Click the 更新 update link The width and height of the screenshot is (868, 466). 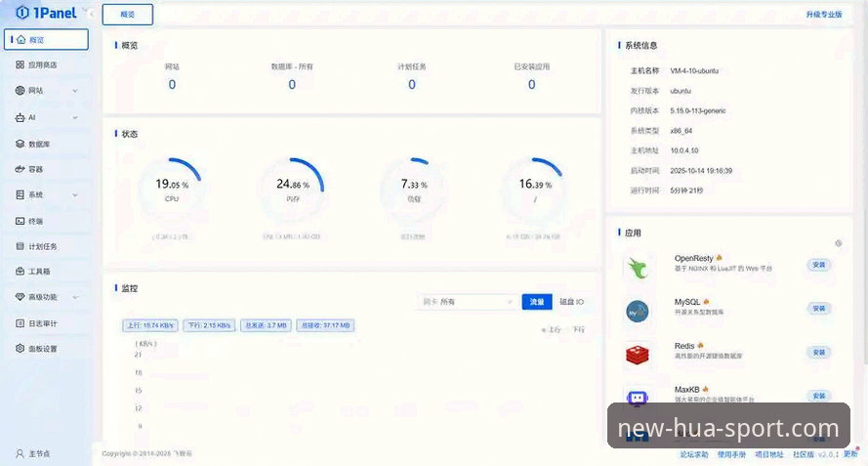(x=850, y=454)
